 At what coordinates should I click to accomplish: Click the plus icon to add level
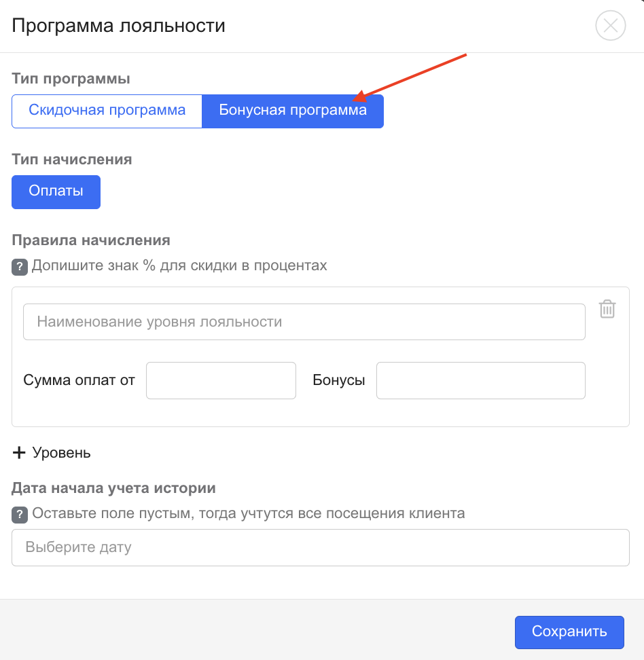point(19,453)
